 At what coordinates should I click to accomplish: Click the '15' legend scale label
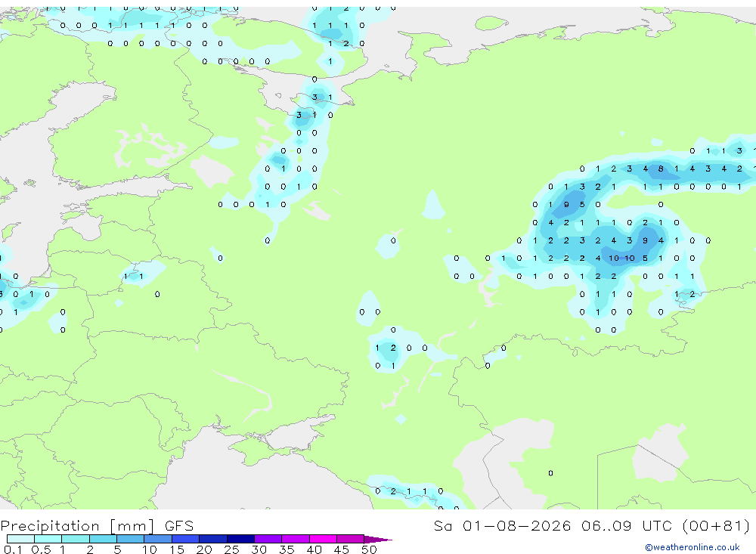click(x=176, y=549)
